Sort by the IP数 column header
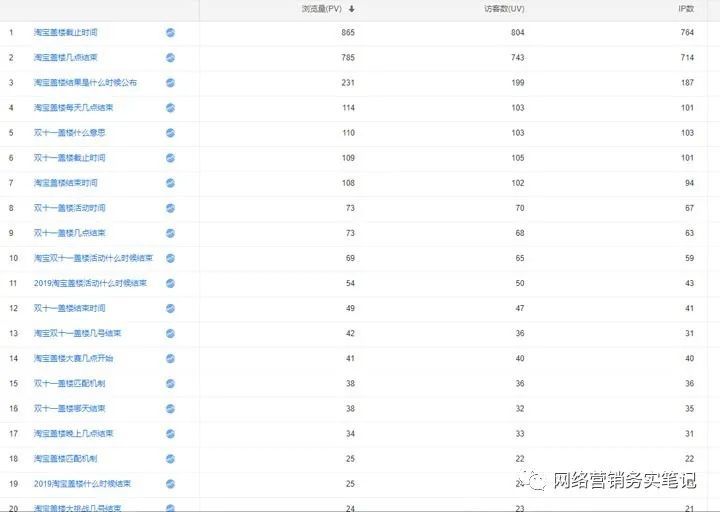 click(686, 9)
